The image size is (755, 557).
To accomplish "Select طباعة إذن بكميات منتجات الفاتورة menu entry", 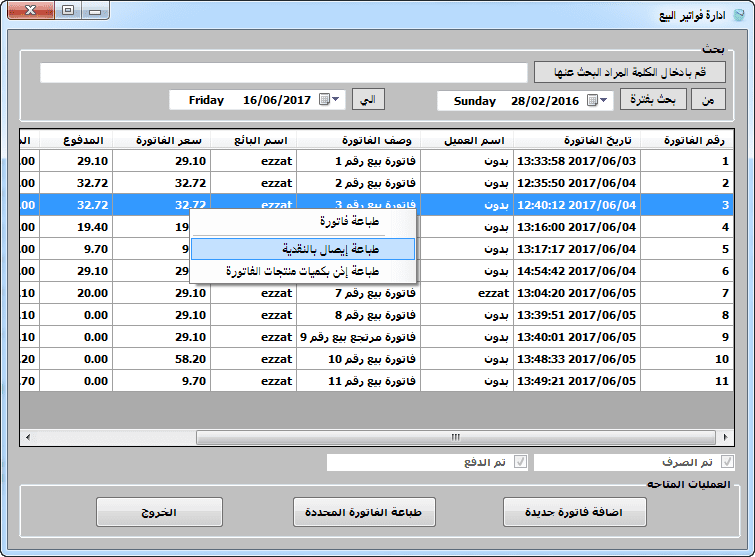I will (302, 271).
